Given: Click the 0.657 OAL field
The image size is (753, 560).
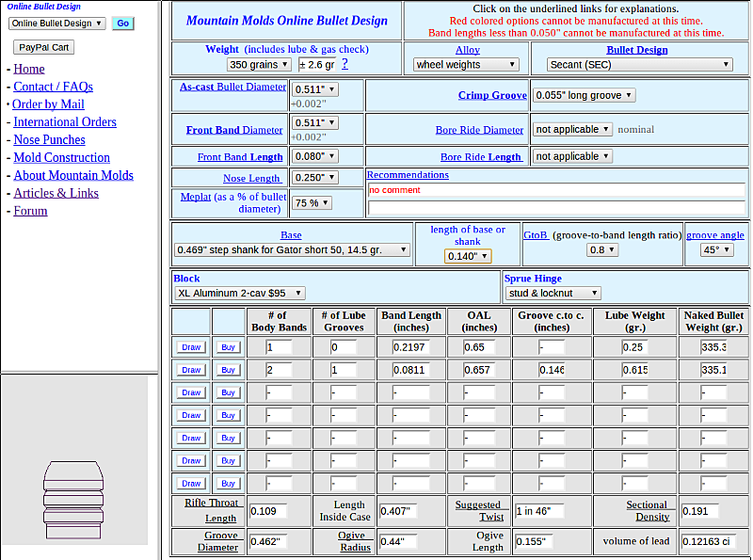Looking at the screenshot, I should [479, 370].
